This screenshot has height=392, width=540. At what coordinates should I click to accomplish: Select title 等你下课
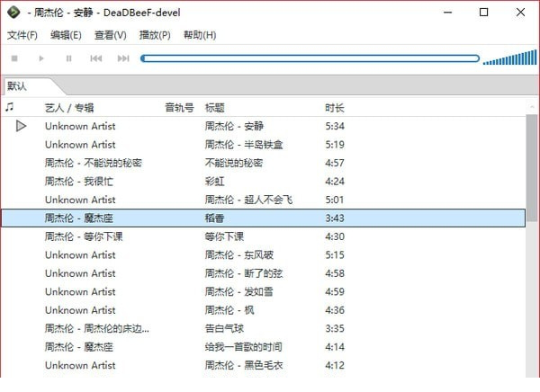[x=224, y=236]
